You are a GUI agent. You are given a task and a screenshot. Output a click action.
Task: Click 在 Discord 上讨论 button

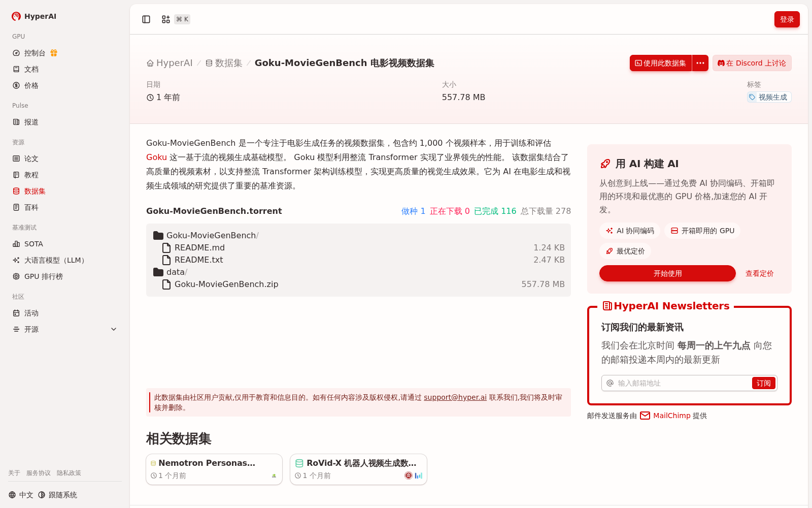click(752, 63)
